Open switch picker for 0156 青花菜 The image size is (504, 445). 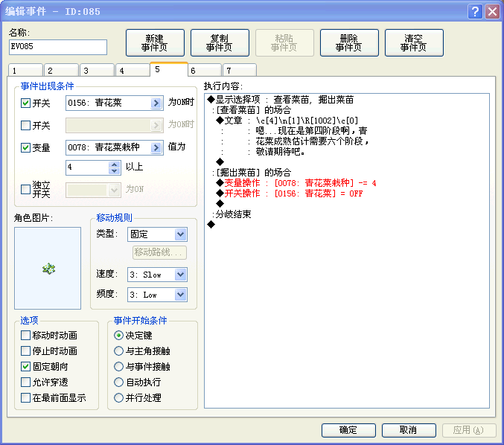point(156,103)
